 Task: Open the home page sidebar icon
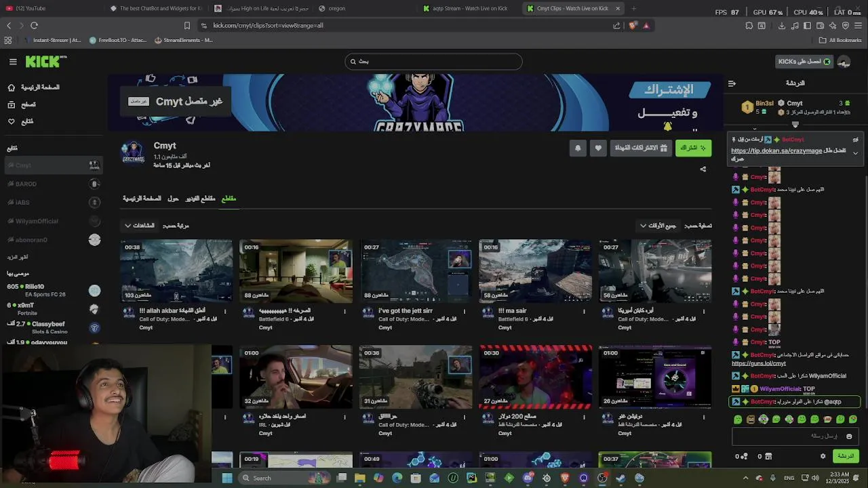click(12, 87)
